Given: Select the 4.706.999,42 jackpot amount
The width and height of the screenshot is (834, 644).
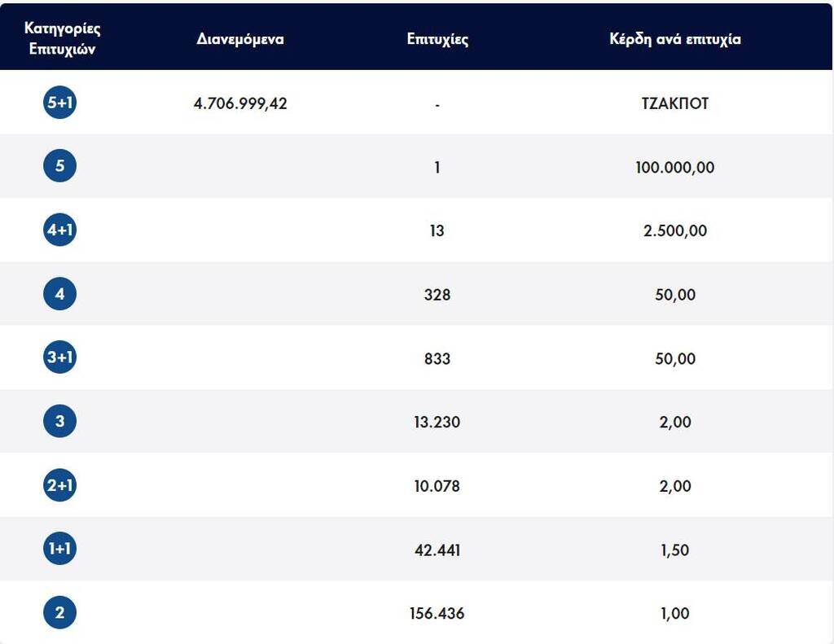Looking at the screenshot, I should [x=240, y=103].
